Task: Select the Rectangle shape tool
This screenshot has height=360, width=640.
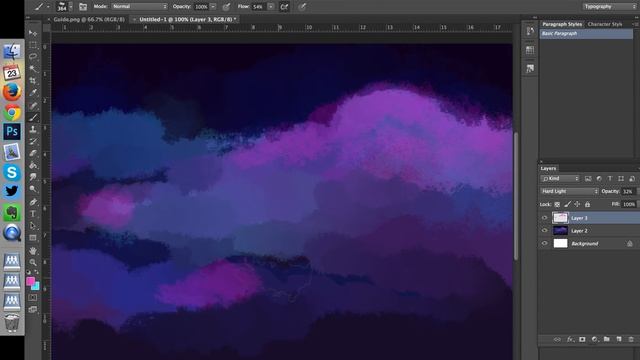Action: coord(33,238)
